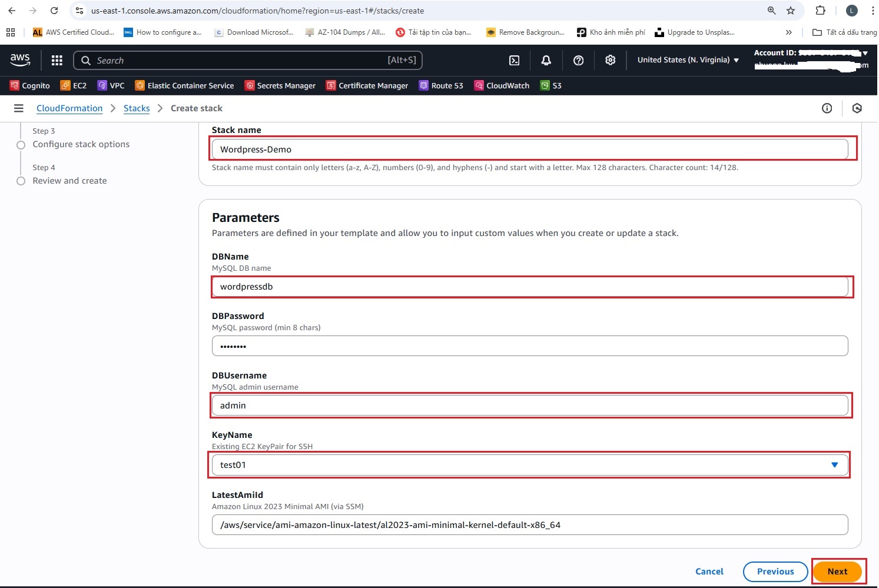
Task: Open the info panel icon
Action: coord(827,108)
